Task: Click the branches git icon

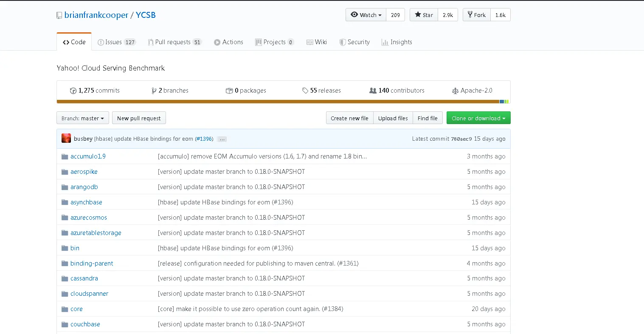Action: tap(154, 91)
